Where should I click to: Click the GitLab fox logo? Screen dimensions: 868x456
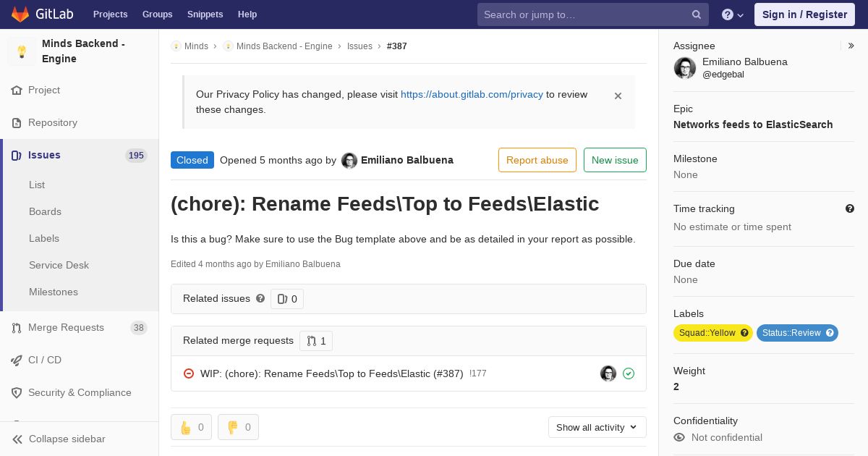(20, 14)
